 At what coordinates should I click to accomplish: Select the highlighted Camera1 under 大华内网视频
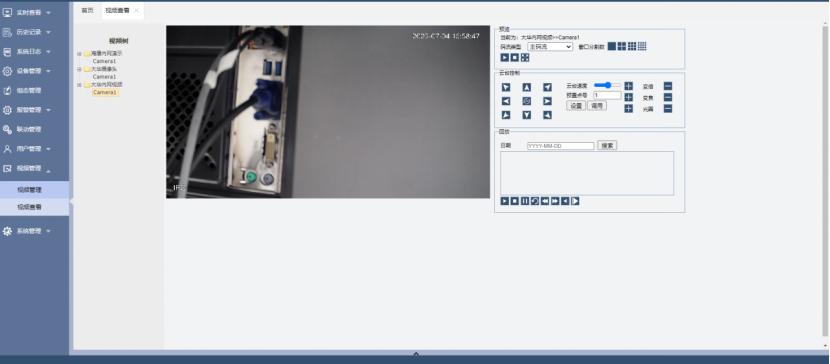(x=105, y=92)
